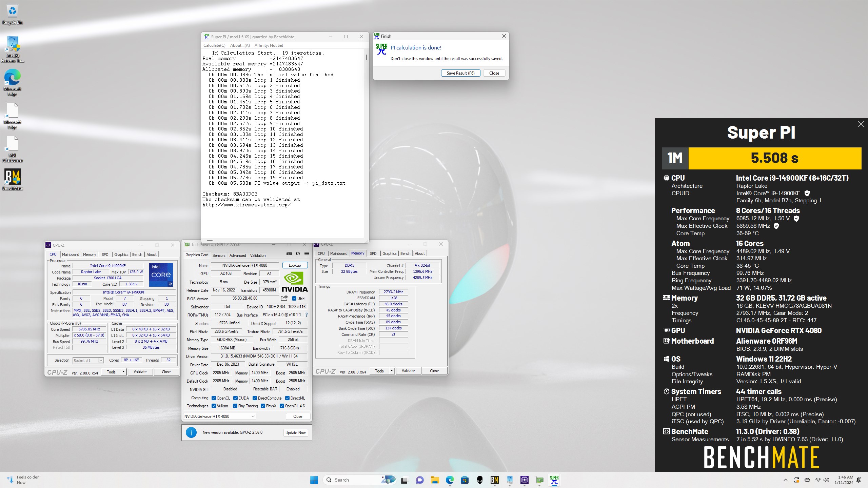Open Calculate(C) menu in Super PI

click(214, 45)
